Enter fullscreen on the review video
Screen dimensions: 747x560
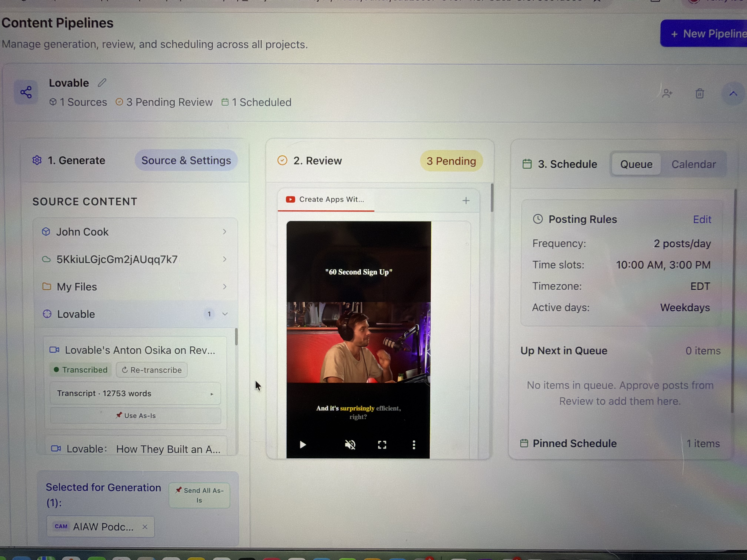(382, 445)
